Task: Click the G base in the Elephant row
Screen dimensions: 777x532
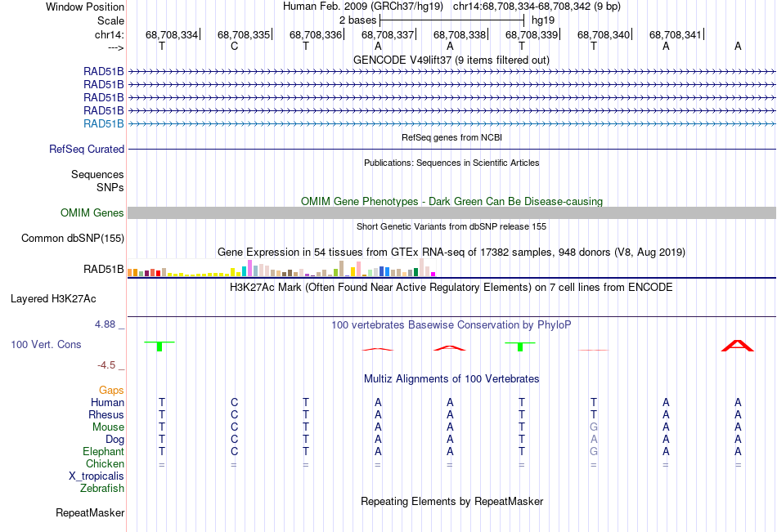Action: (594, 452)
